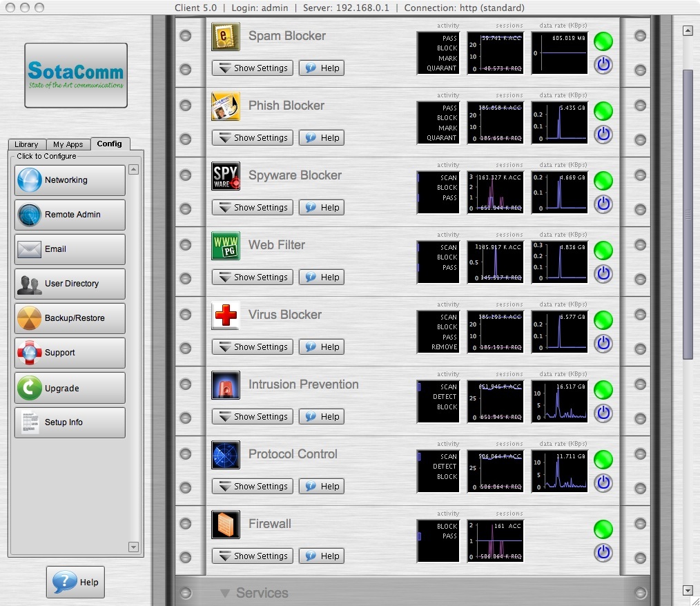
Task: Click the SotaComm logo panel
Action: (x=76, y=75)
